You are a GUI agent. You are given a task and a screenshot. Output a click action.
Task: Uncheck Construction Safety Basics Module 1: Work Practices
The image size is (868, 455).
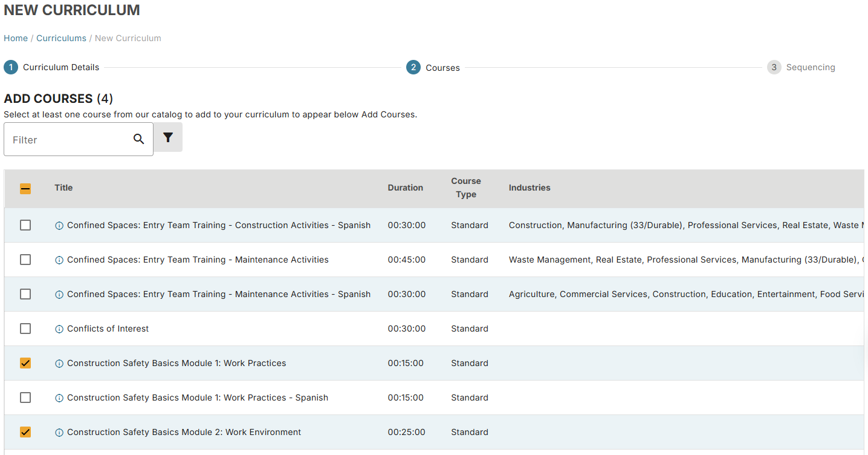(x=25, y=363)
